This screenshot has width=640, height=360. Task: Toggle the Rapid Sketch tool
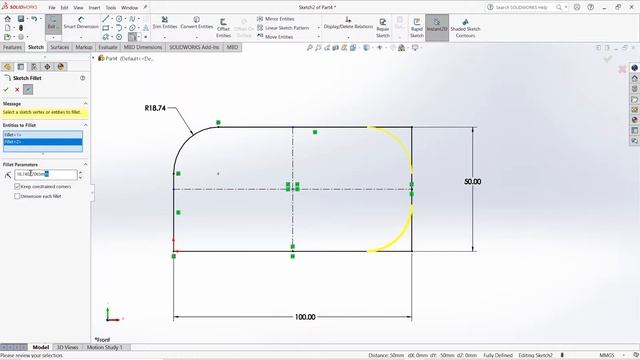[x=416, y=28]
